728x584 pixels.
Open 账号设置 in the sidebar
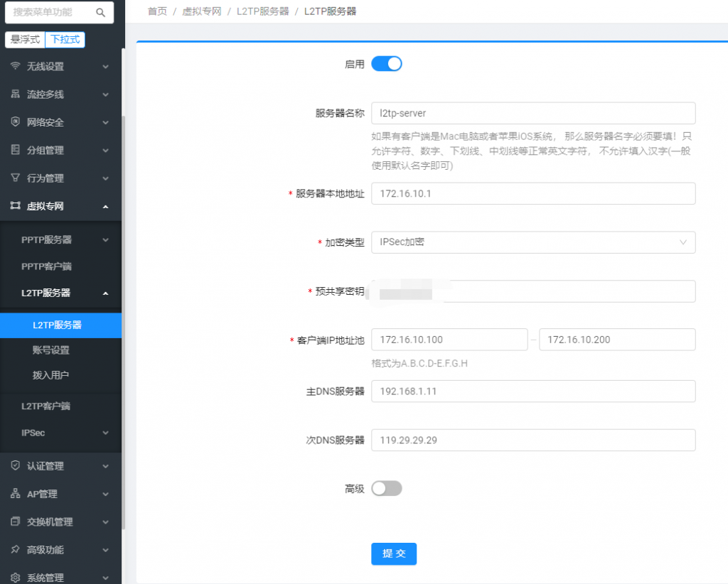pos(51,350)
